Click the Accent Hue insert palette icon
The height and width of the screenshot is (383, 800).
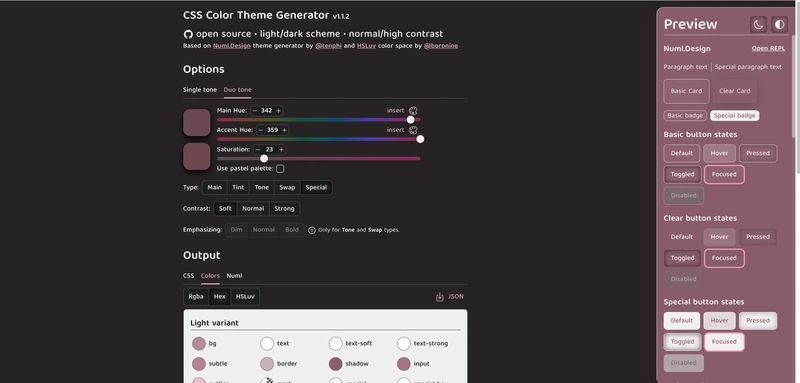413,130
